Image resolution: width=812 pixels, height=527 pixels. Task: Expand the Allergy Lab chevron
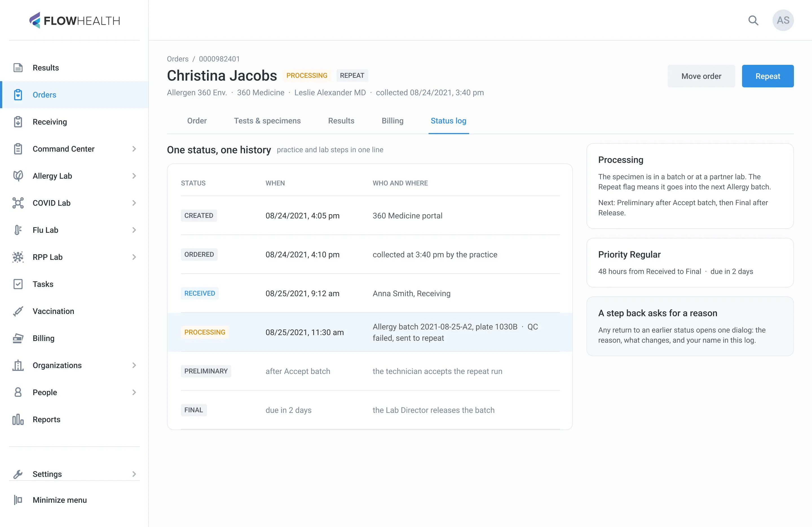pos(134,176)
